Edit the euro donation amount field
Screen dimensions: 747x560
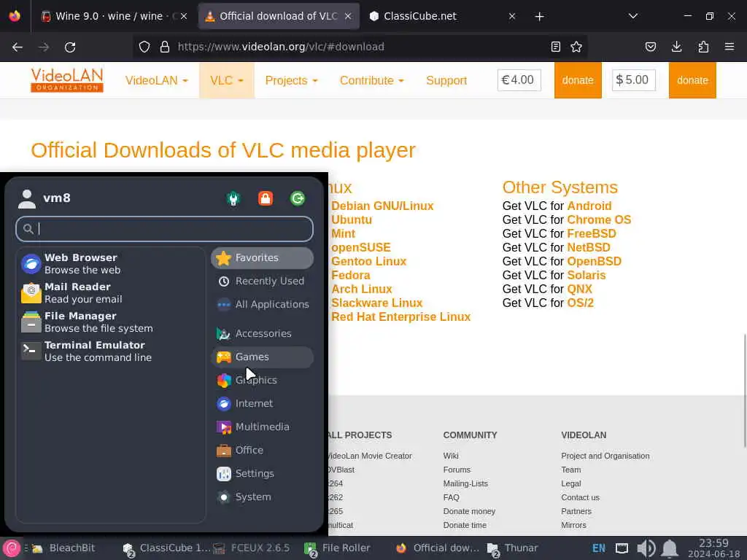click(519, 80)
